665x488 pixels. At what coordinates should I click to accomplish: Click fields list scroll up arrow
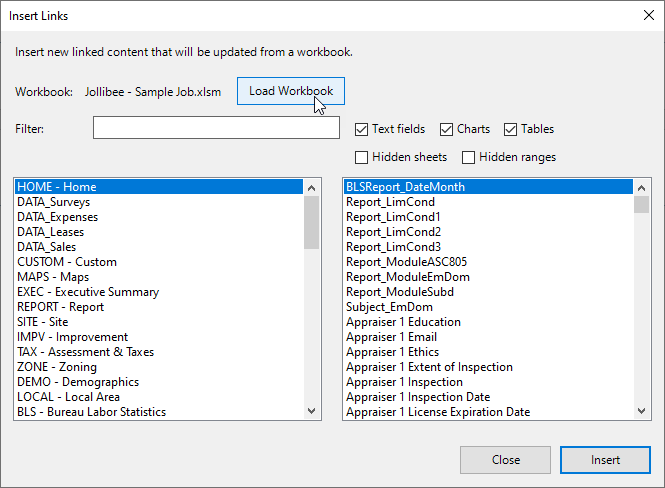point(642,188)
